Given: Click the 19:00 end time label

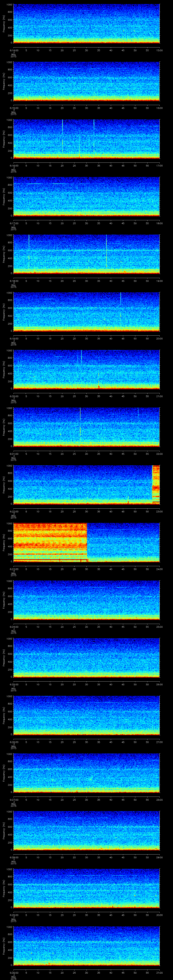Looking at the screenshot, I should click(159, 281).
